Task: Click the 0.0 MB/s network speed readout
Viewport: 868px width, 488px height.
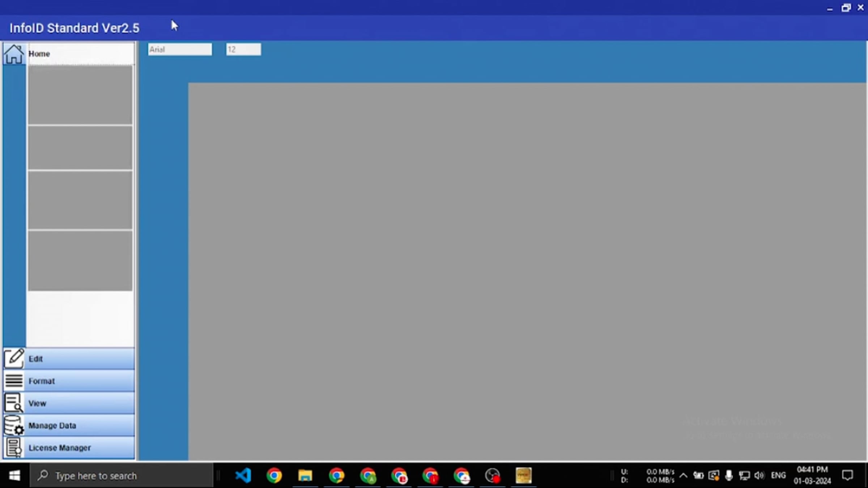Action: pyautogui.click(x=660, y=476)
